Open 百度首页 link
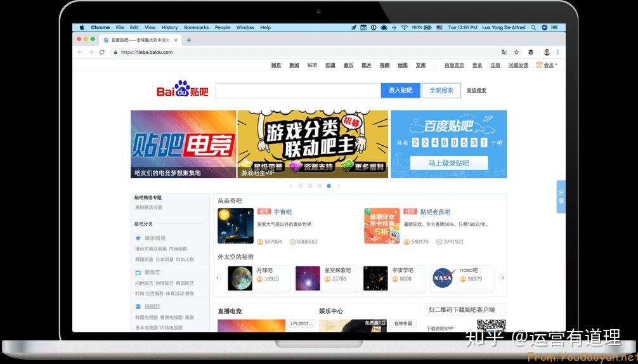This screenshot has width=638, height=364. [454, 65]
